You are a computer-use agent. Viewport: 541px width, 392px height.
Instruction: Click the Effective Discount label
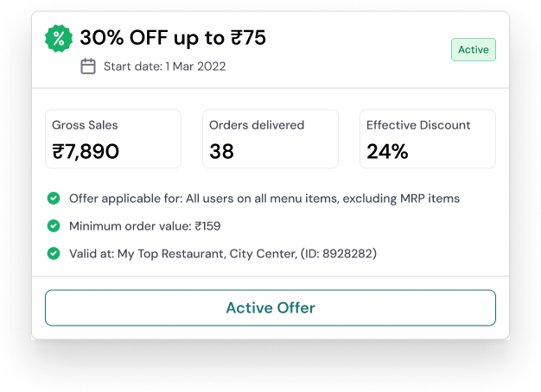(x=418, y=125)
